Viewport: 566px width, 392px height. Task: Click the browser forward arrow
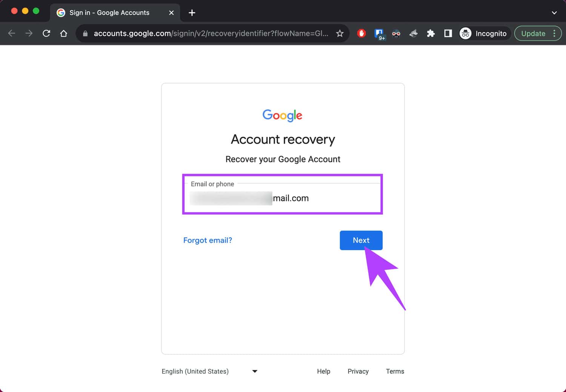[x=29, y=34]
